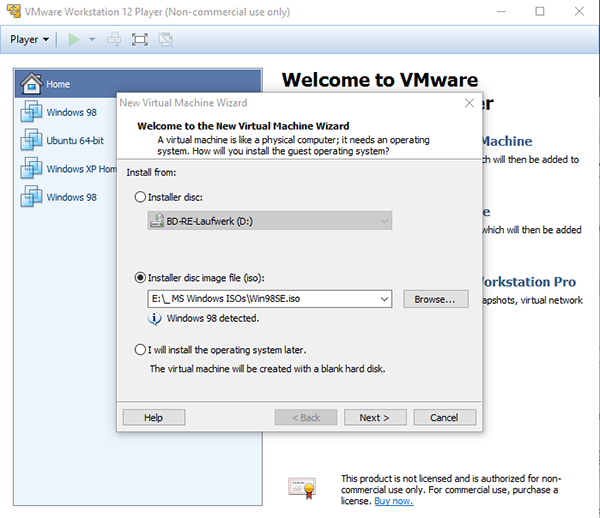
Task: Enter full screen mode via toolbar icon
Action: click(140, 40)
